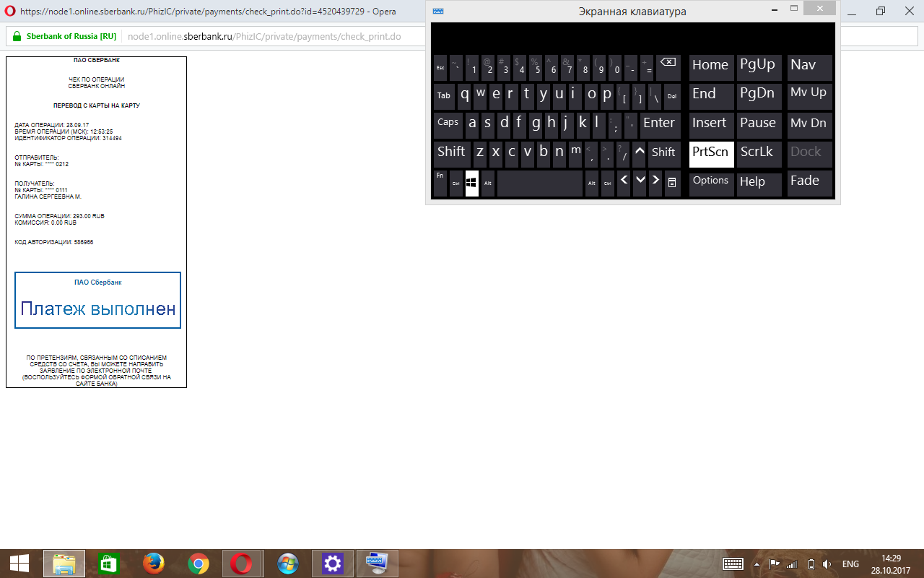Click the Mv Up key on the keyboard
The width and height of the screenshot is (924, 578).
[x=810, y=97]
